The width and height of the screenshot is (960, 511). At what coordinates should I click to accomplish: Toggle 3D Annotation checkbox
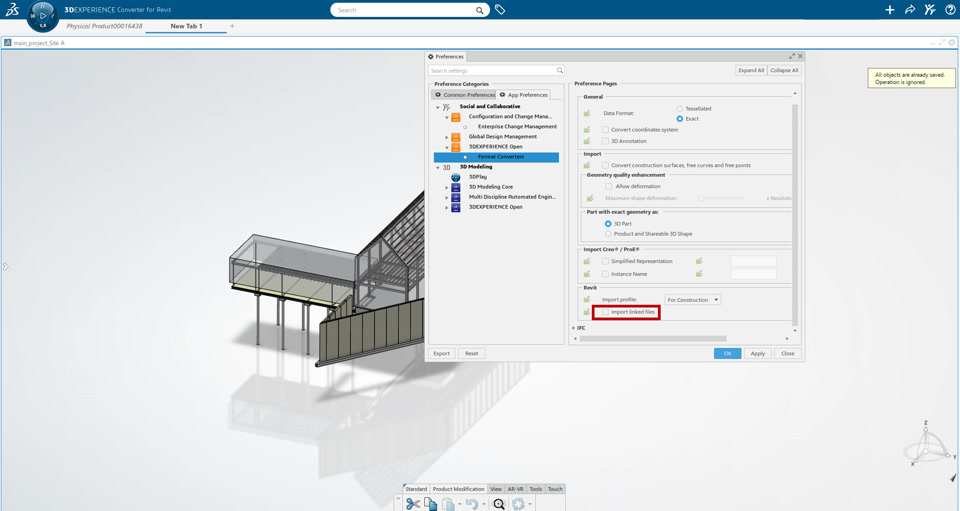pyautogui.click(x=606, y=141)
